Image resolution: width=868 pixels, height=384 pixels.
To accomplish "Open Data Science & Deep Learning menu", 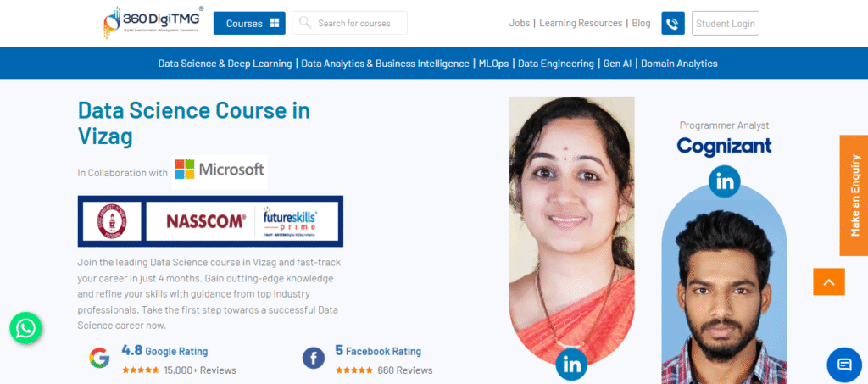I will point(225,64).
